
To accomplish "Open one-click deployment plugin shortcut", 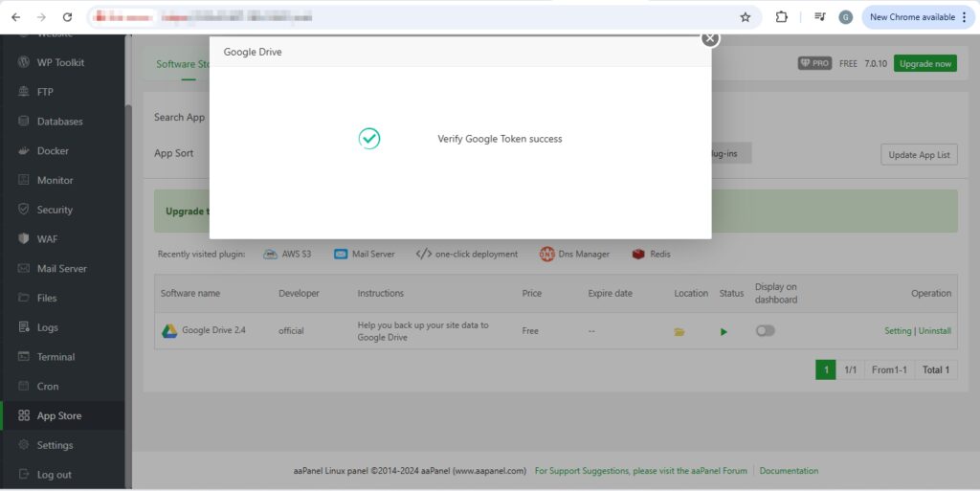I will pyautogui.click(x=467, y=255).
